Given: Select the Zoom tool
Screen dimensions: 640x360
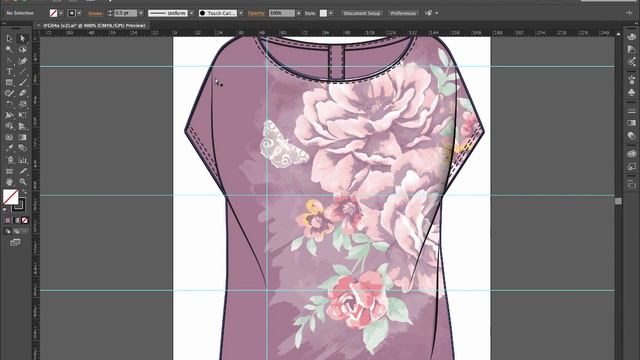Looking at the screenshot, I should tap(22, 182).
